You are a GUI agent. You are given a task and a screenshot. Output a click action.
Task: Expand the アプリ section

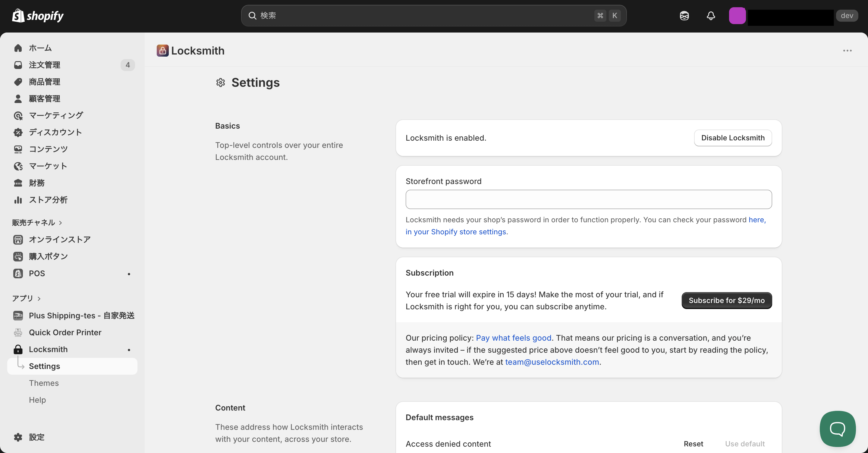tap(26, 298)
